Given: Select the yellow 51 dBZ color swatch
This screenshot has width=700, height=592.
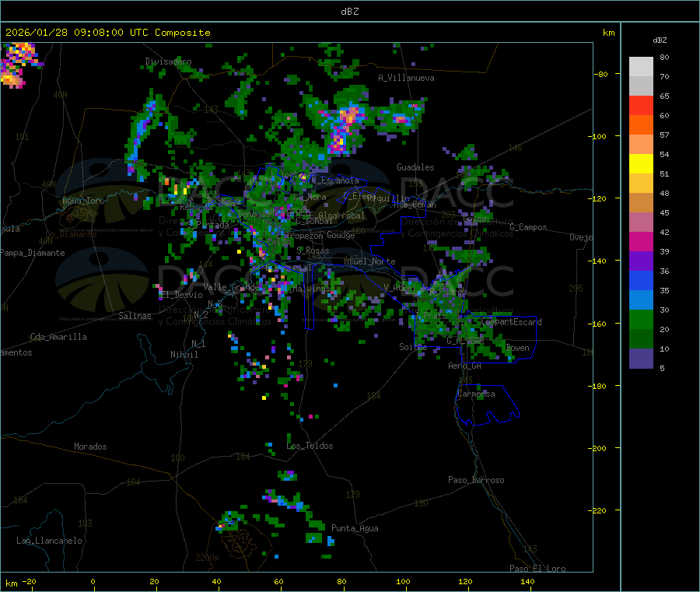Looking at the screenshot, I should pos(641,164).
